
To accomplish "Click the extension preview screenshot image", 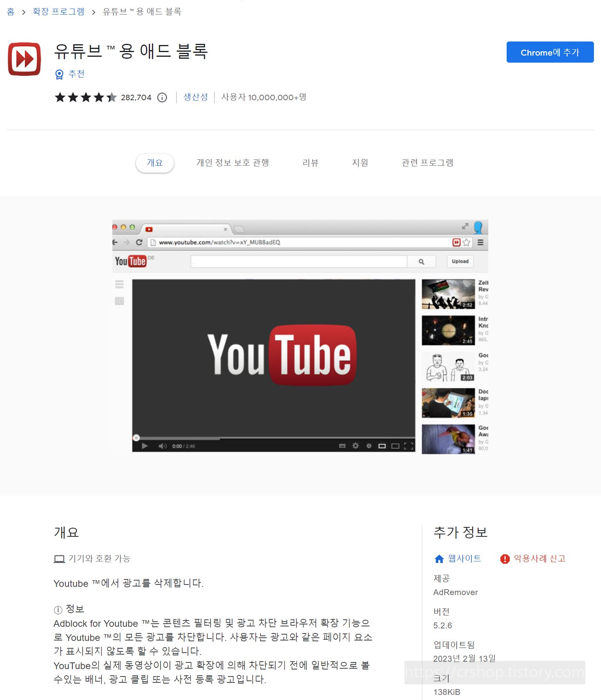I will [300, 337].
